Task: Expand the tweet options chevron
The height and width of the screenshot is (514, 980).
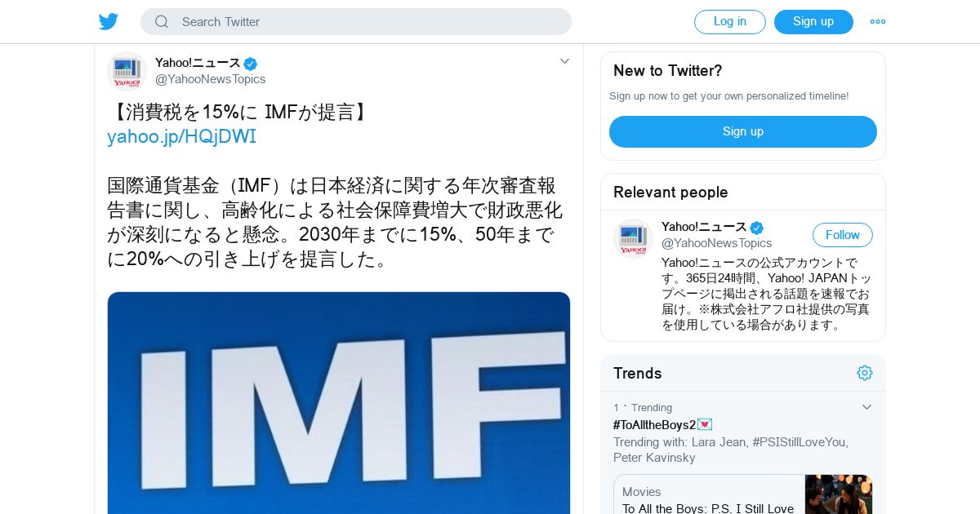Action: point(564,61)
